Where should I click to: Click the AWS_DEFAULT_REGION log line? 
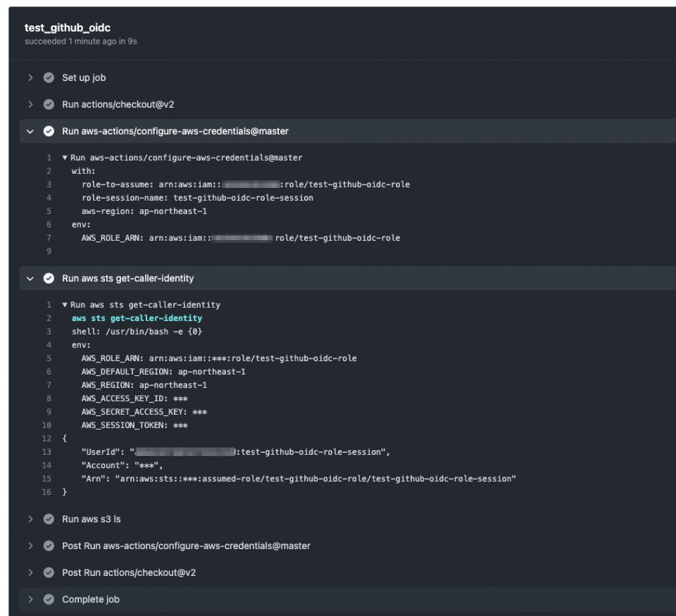(163, 372)
